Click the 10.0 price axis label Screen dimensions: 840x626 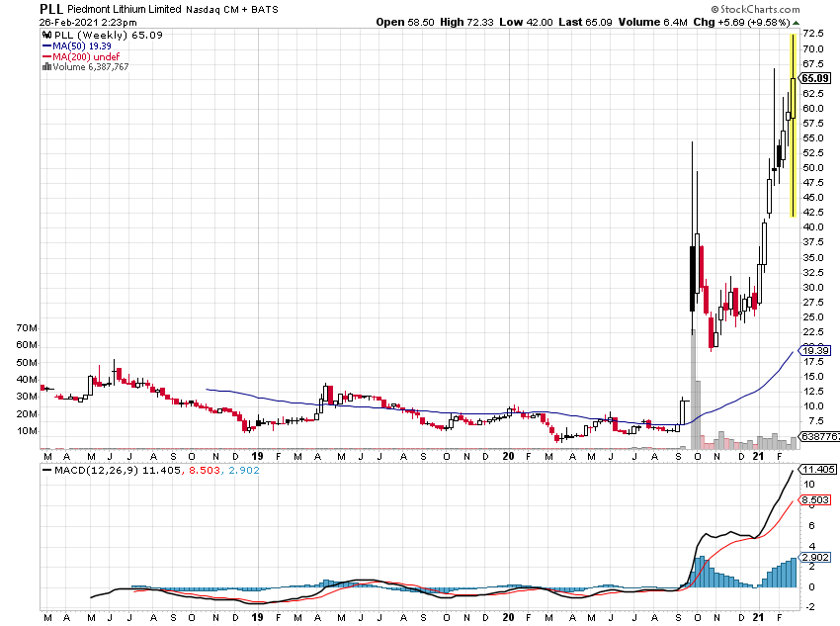(x=812, y=405)
